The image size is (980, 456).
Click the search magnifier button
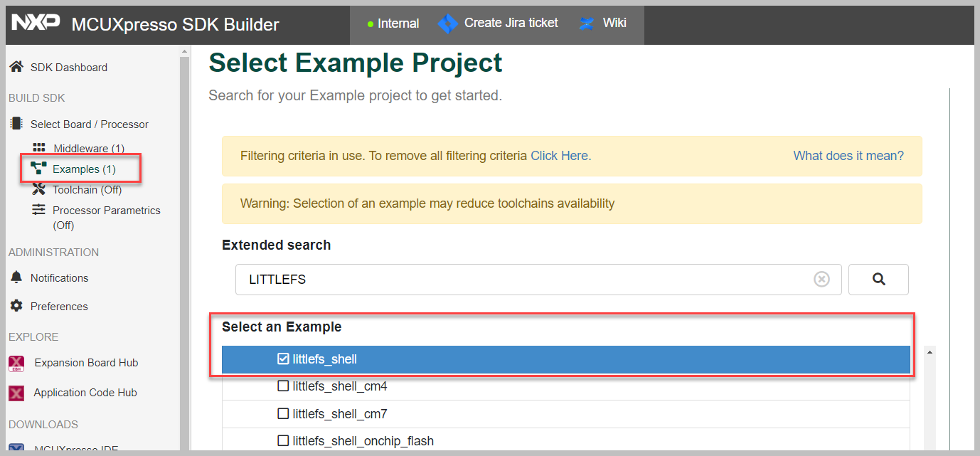[878, 280]
